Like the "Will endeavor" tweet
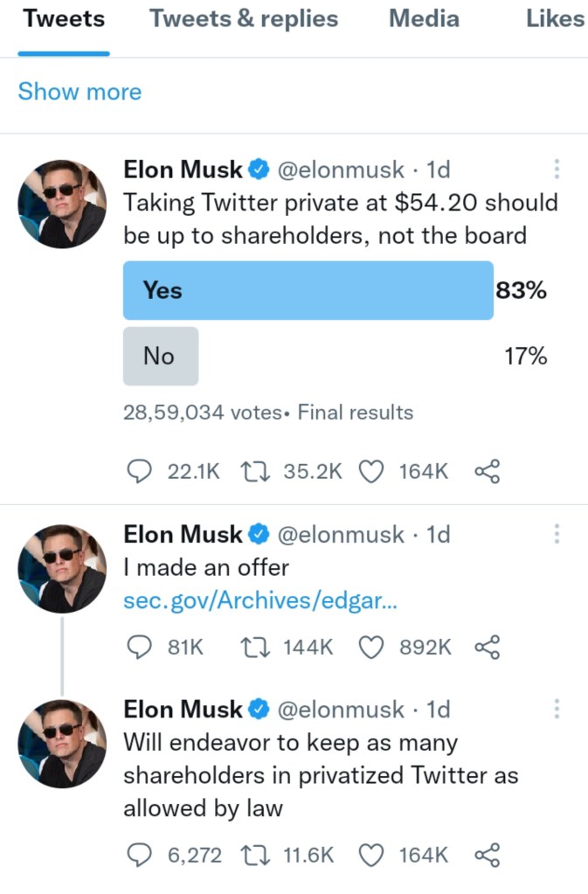Image resolution: width=588 pixels, height=894 pixels. click(372, 855)
